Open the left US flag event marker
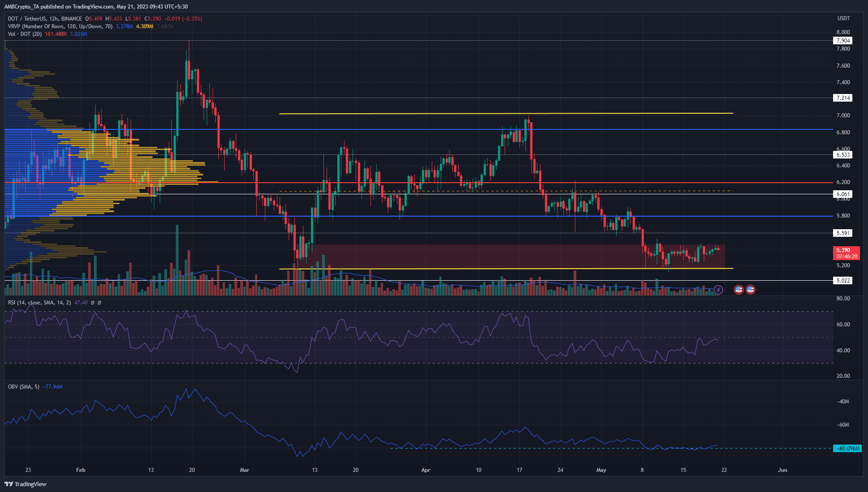This screenshot has height=492, width=868. (x=739, y=290)
